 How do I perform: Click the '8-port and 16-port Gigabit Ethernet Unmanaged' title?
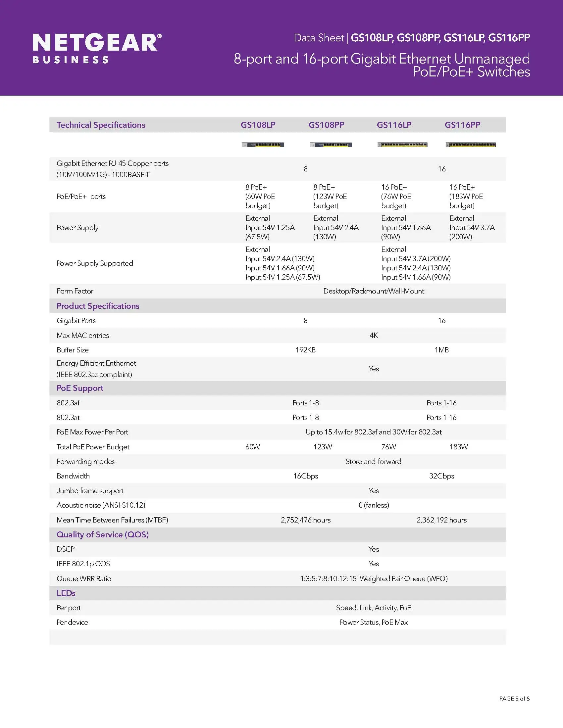[382, 59]
